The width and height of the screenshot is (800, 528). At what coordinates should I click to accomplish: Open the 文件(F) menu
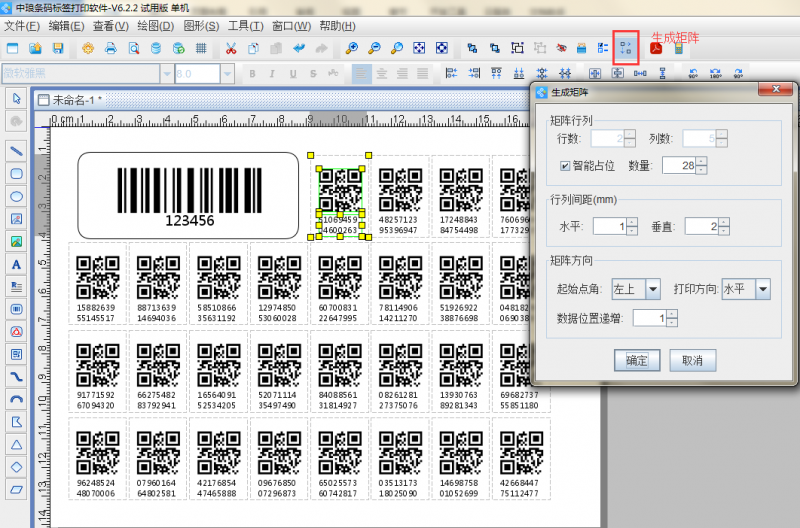(x=22, y=25)
